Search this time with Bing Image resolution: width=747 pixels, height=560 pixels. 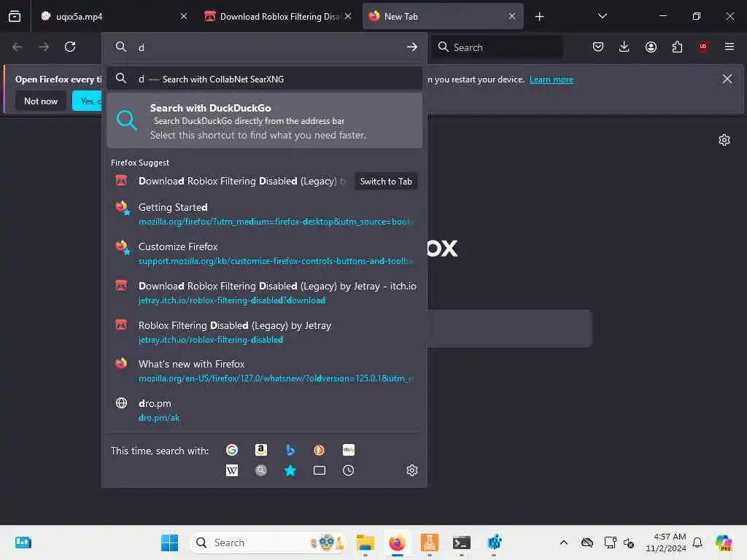click(290, 450)
